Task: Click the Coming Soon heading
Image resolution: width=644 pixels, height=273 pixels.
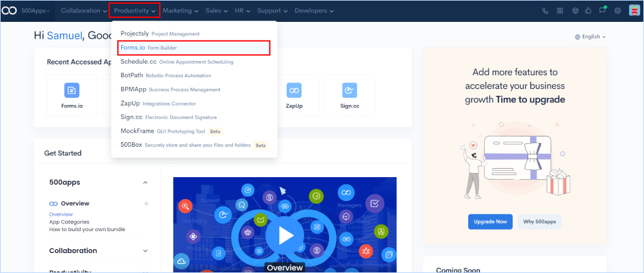Action: coord(458,270)
